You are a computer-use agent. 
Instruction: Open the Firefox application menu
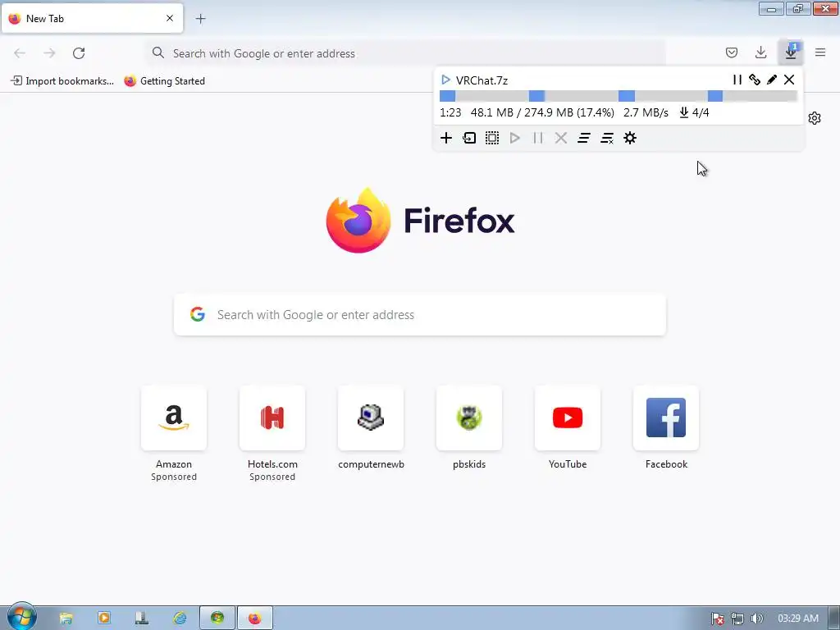tap(820, 52)
